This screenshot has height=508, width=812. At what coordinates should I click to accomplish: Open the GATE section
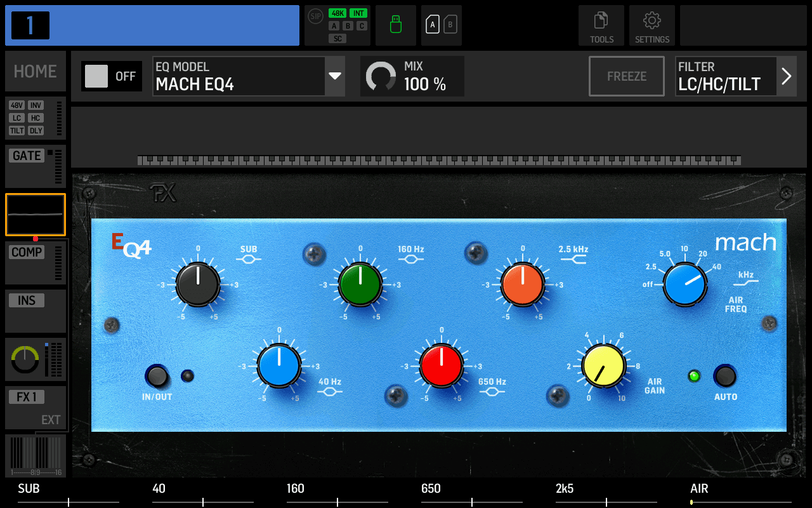click(x=36, y=166)
